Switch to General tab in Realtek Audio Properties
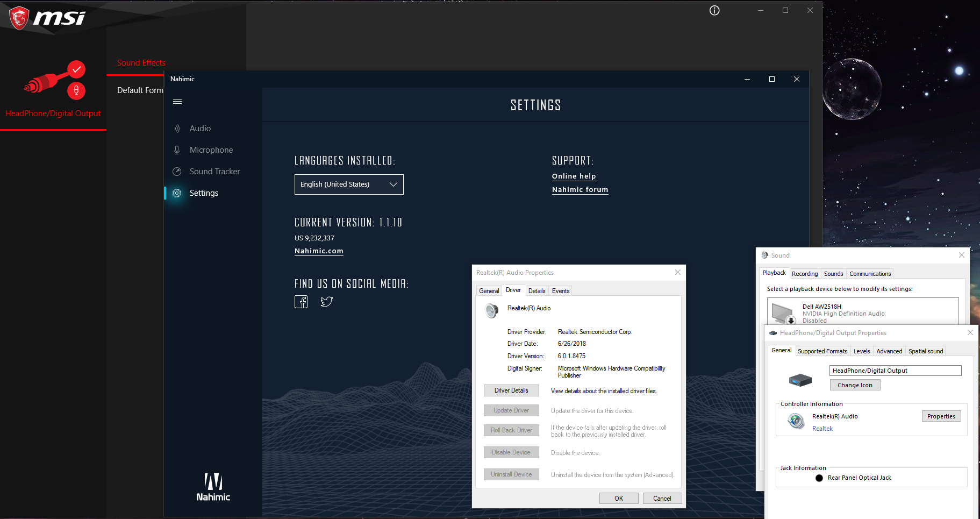This screenshot has height=519, width=980. point(489,291)
